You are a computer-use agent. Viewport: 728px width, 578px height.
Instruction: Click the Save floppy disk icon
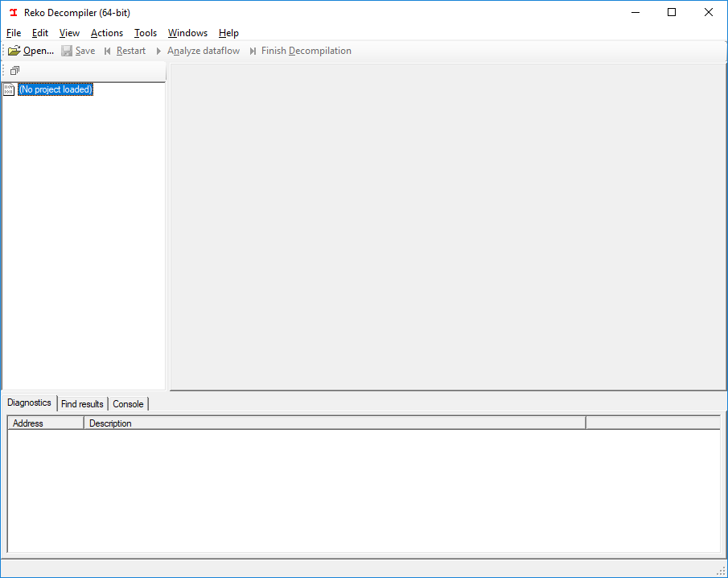[x=67, y=51]
